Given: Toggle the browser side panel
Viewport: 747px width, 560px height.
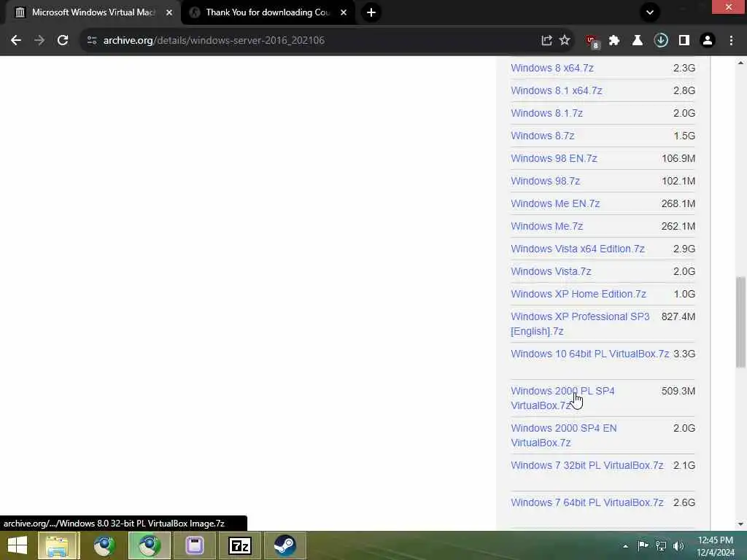Looking at the screenshot, I should click(x=684, y=41).
